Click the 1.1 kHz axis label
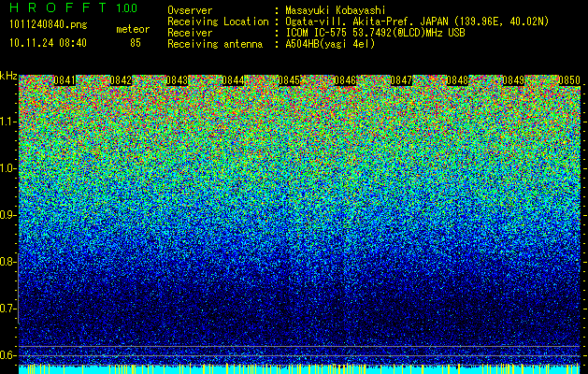This screenshot has width=588, height=374. click(x=8, y=122)
